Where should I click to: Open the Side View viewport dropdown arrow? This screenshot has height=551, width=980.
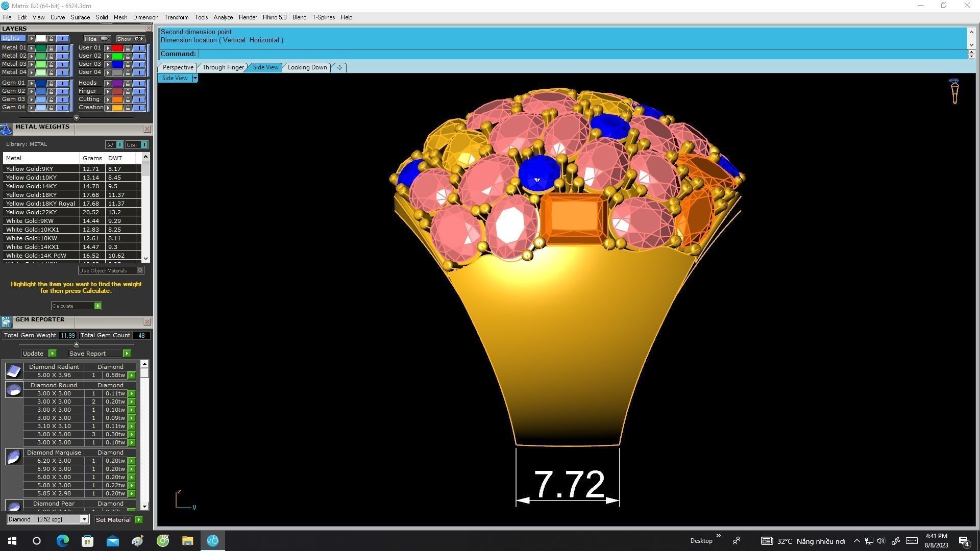[195, 78]
